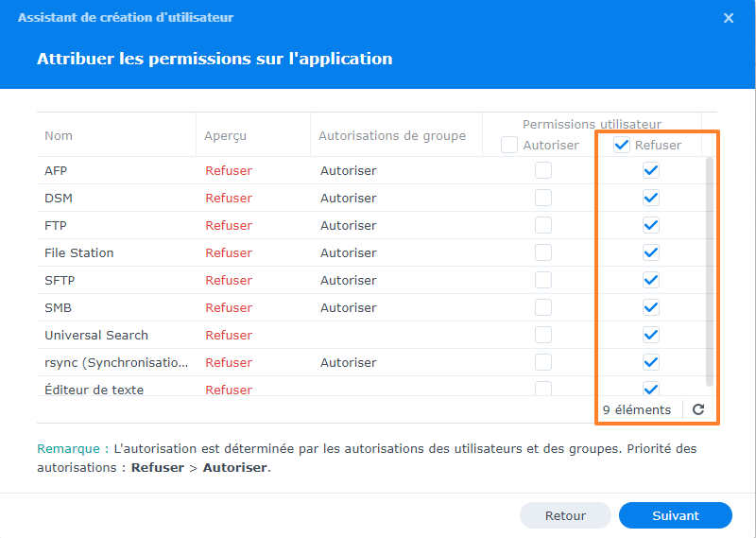Click the Autorisations de groupe column header
The height and width of the screenshot is (538, 756).
tap(392, 136)
